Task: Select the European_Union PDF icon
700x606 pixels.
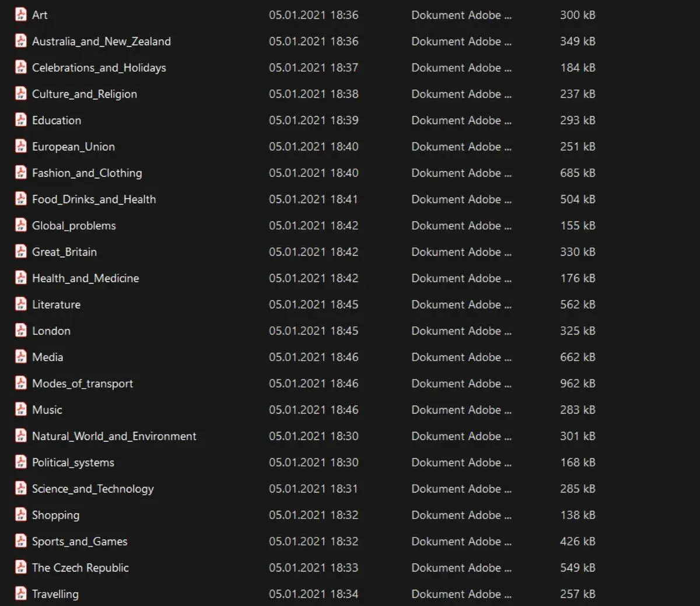Action: pyautogui.click(x=21, y=146)
